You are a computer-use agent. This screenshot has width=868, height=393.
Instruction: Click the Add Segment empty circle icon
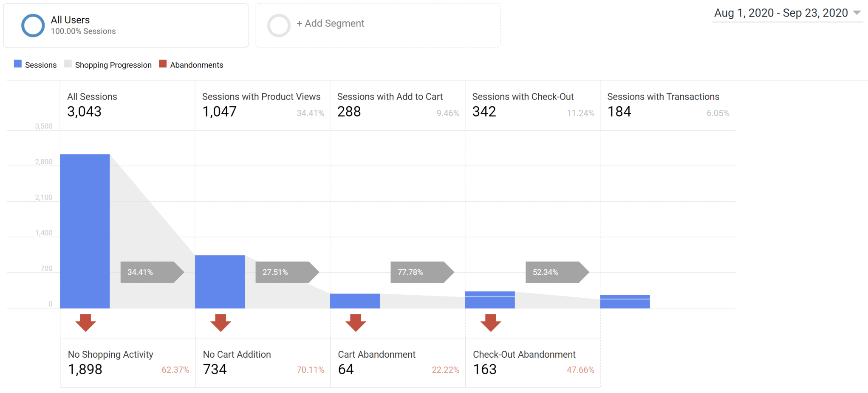pos(279,26)
